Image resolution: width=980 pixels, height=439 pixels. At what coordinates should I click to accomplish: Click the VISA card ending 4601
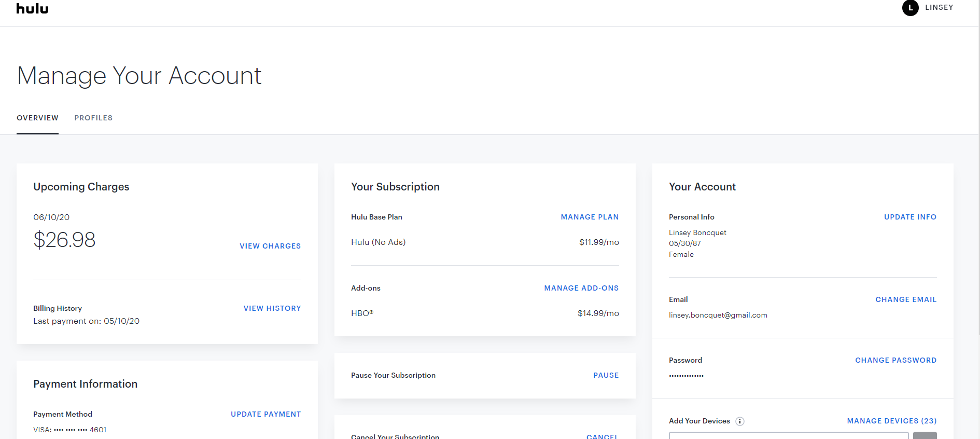tap(70, 430)
